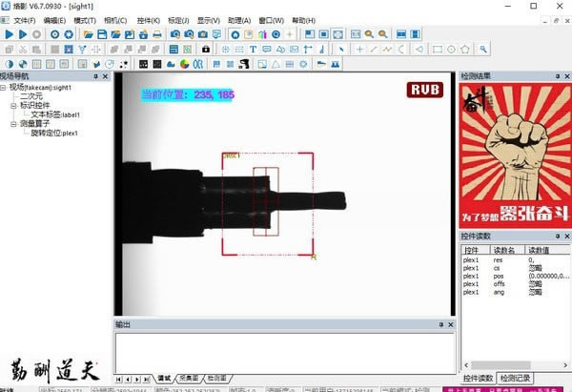Open the 文件(F) menu

tap(24, 20)
